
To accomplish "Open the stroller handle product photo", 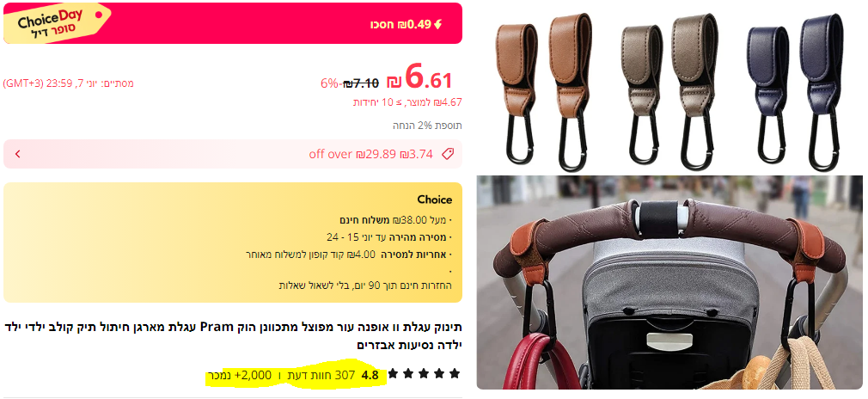I will [669, 283].
